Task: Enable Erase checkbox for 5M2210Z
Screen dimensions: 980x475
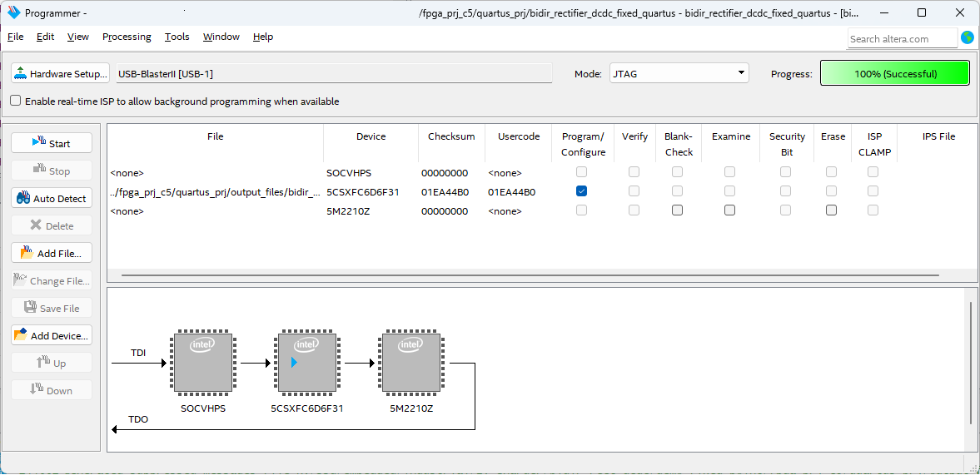Action: 831,210
